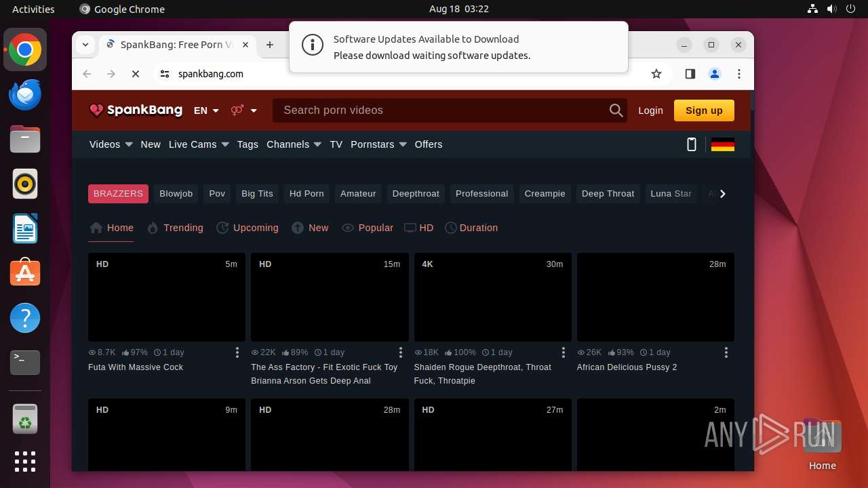Open Chrome tab search chevron
The height and width of the screenshot is (488, 868).
point(85,45)
